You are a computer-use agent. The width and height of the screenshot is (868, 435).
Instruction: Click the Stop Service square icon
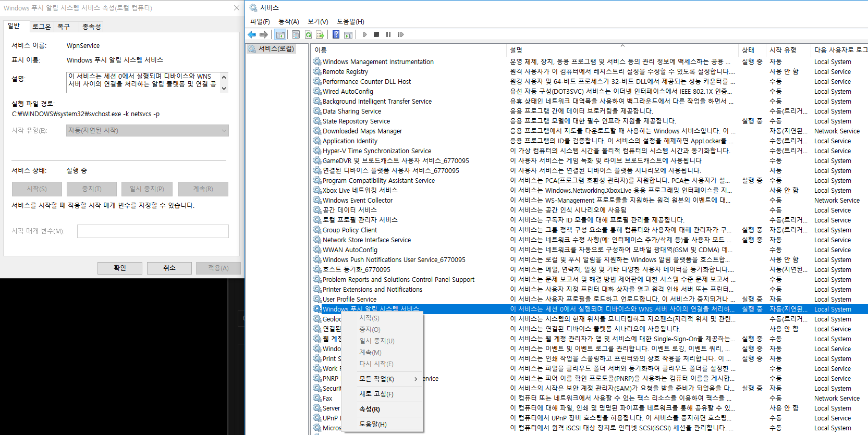[376, 34]
